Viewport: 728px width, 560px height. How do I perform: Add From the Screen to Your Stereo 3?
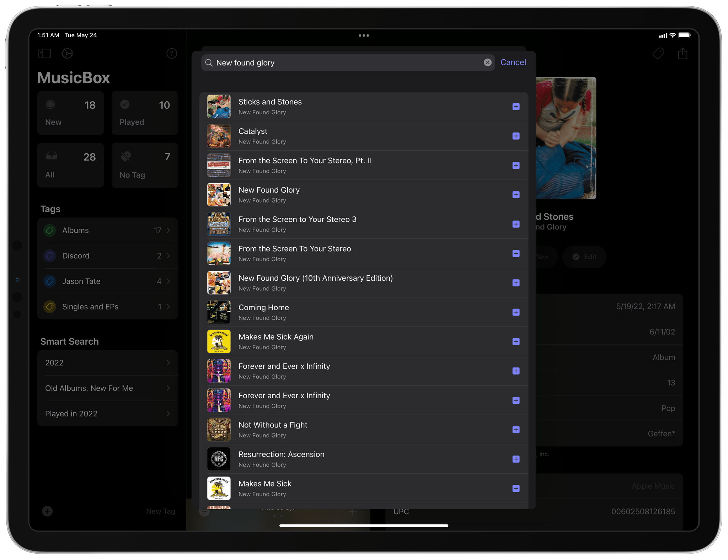516,224
